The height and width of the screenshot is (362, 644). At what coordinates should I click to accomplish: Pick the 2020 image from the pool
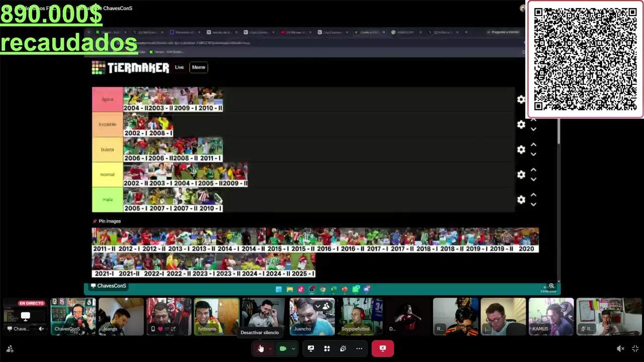(526, 240)
